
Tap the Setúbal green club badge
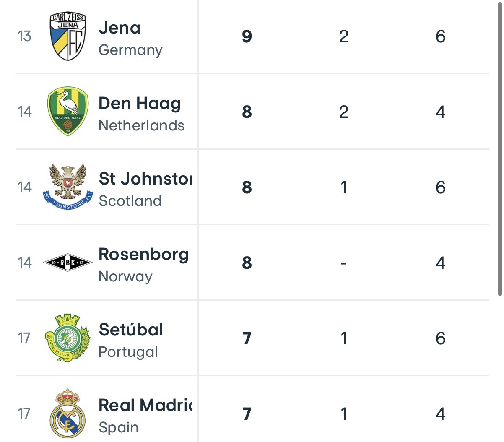pos(68,338)
